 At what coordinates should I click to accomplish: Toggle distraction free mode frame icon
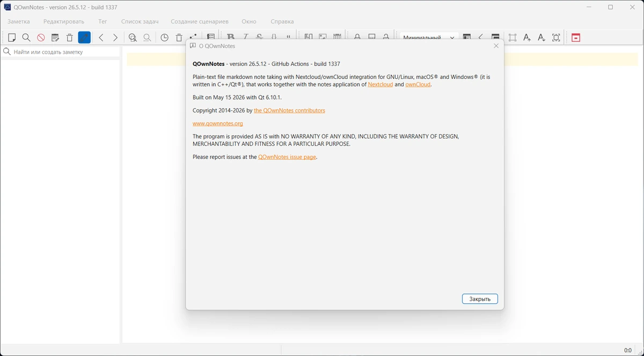(x=513, y=38)
